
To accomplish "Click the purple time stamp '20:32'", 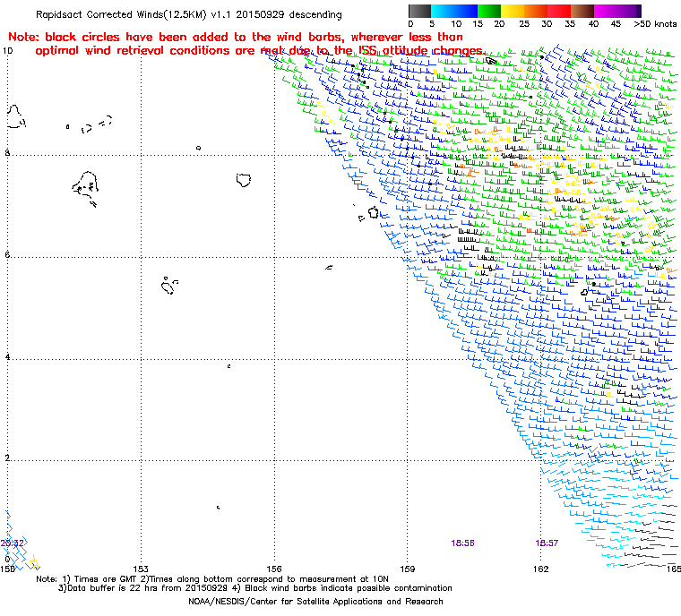I will coord(13,543).
